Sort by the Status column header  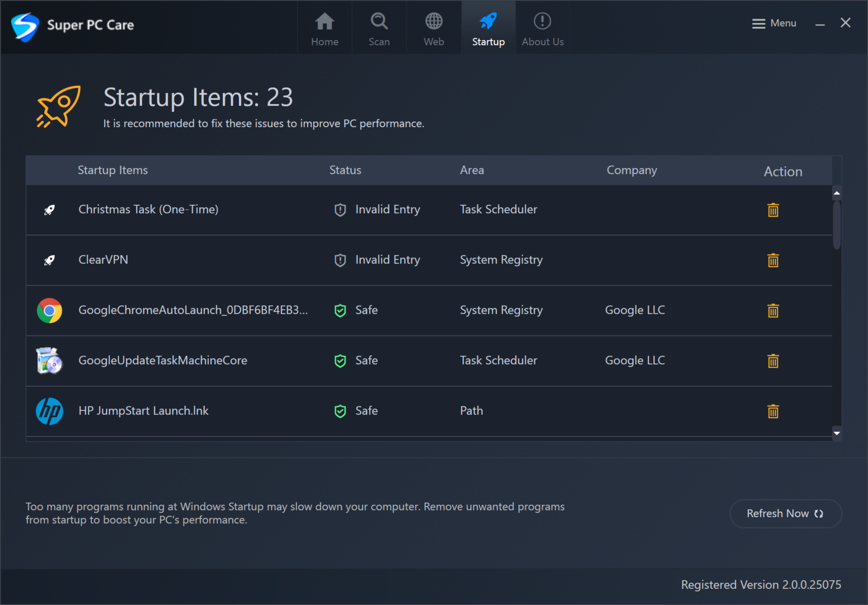pyautogui.click(x=345, y=170)
